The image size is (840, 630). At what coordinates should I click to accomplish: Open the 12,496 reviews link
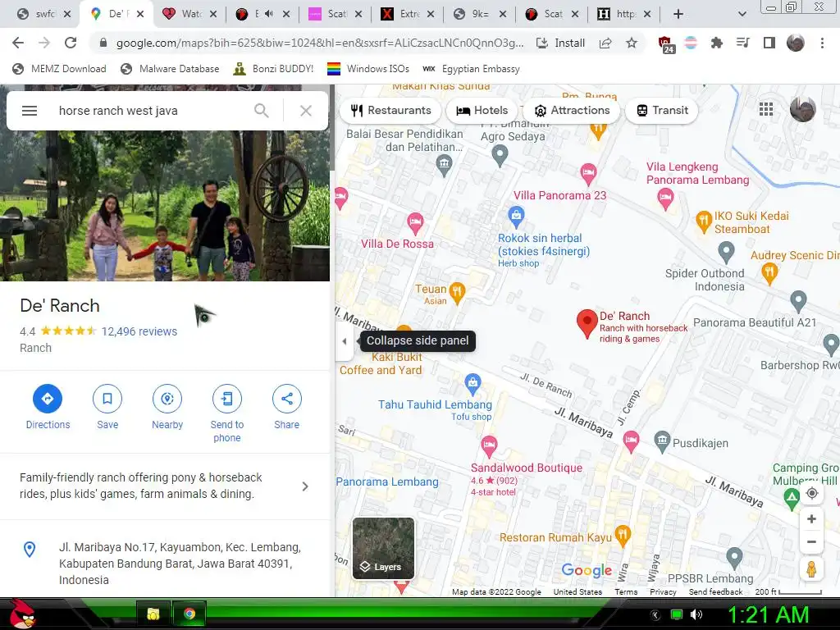(x=139, y=331)
